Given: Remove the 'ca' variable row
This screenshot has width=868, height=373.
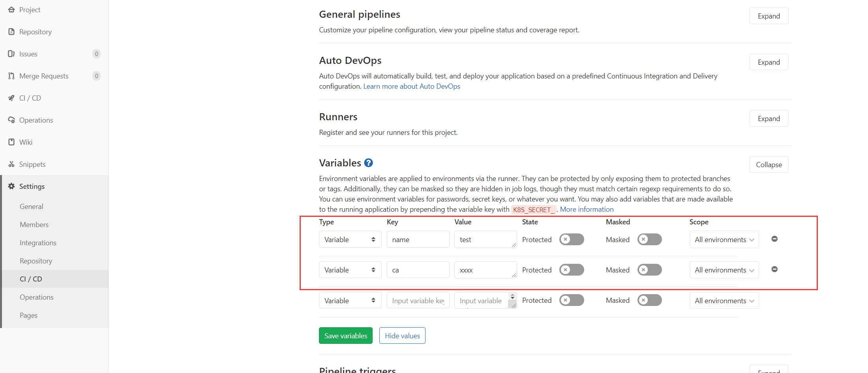Looking at the screenshot, I should click(x=774, y=269).
